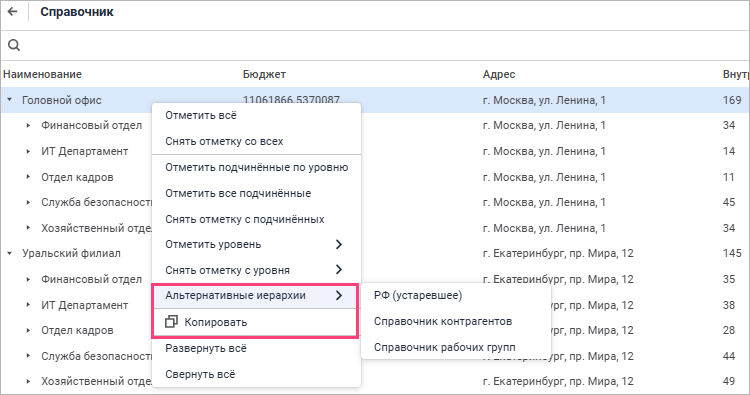Click value 28 in the last column
The width and height of the screenshot is (750, 395).
(729, 330)
